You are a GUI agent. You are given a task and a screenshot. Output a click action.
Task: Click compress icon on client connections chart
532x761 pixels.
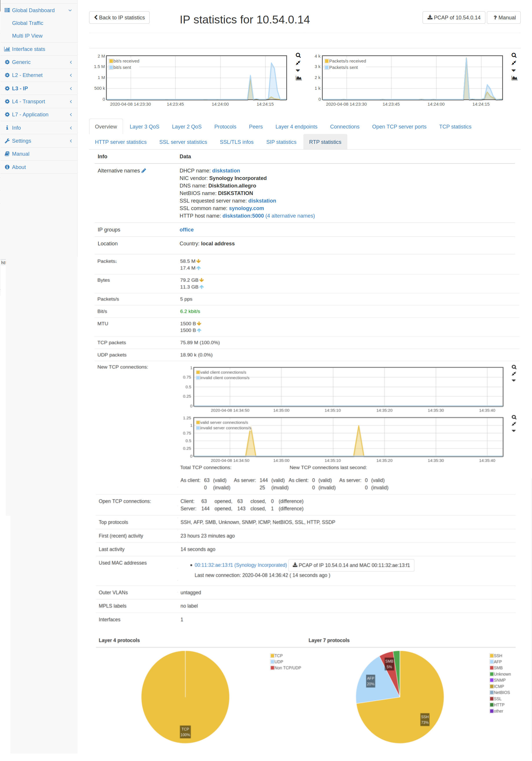tap(514, 374)
